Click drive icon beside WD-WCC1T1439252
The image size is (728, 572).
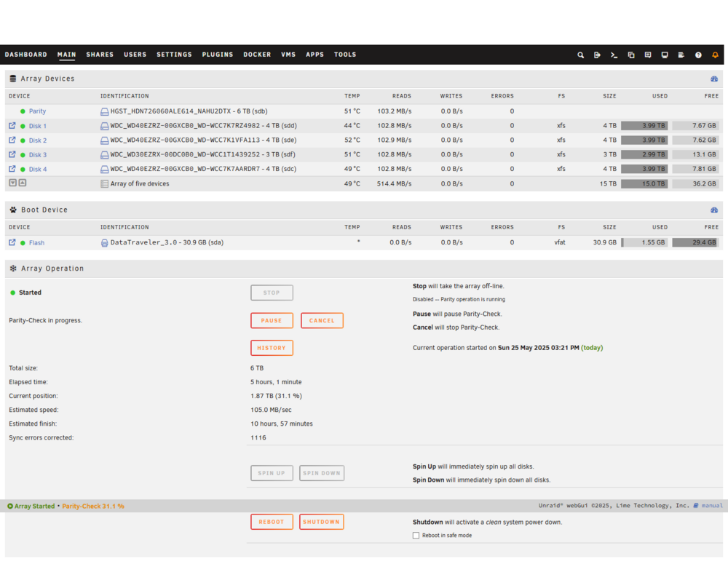(x=104, y=154)
